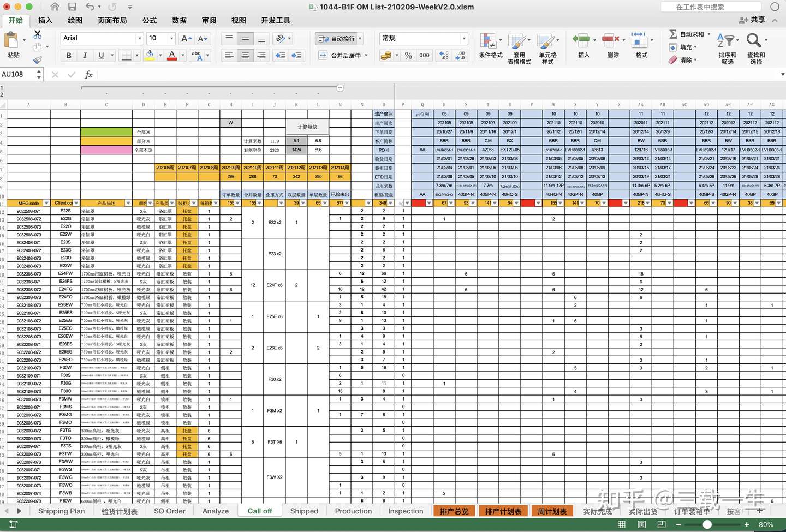
Task: Save the workbook with floppy disk icon
Action: tap(72, 7)
